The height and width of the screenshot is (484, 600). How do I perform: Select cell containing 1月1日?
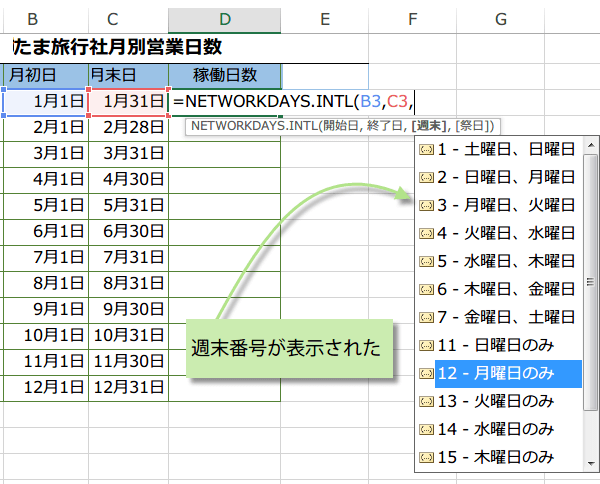coord(46,102)
